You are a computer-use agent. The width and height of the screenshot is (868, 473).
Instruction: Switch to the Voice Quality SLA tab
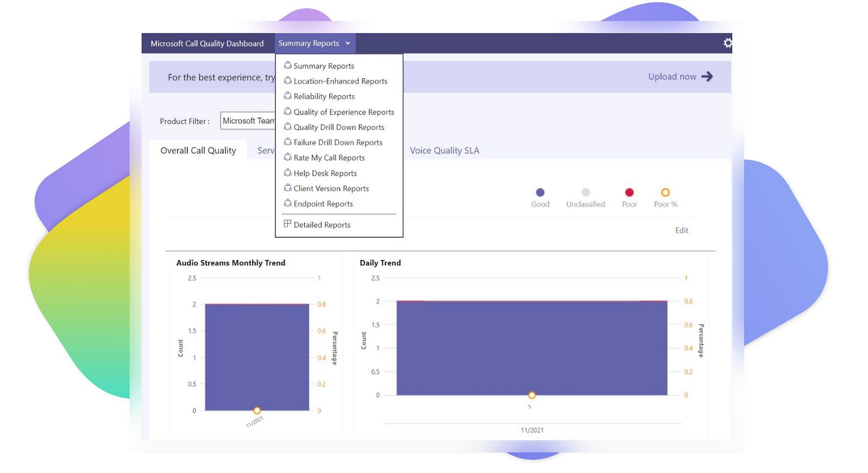[x=444, y=150]
